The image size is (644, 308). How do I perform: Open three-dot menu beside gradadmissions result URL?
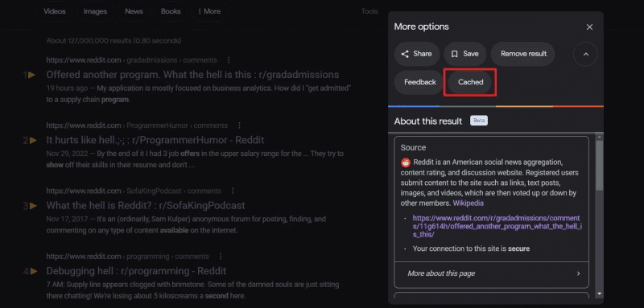[229, 60]
